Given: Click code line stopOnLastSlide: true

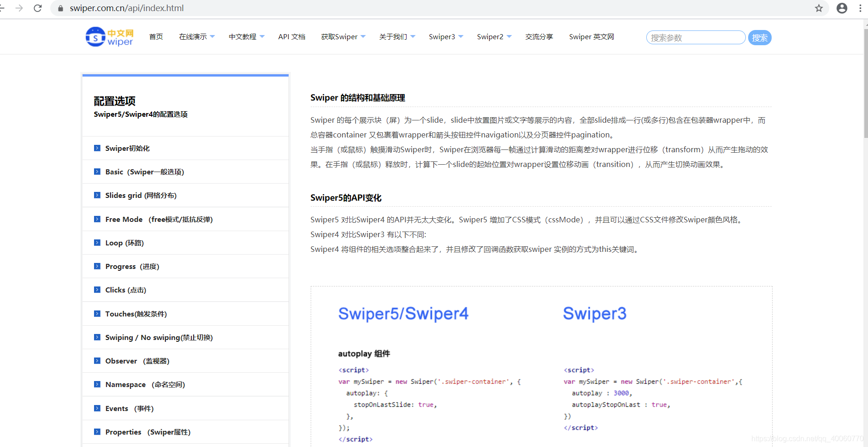Looking at the screenshot, I should pyautogui.click(x=395, y=405).
